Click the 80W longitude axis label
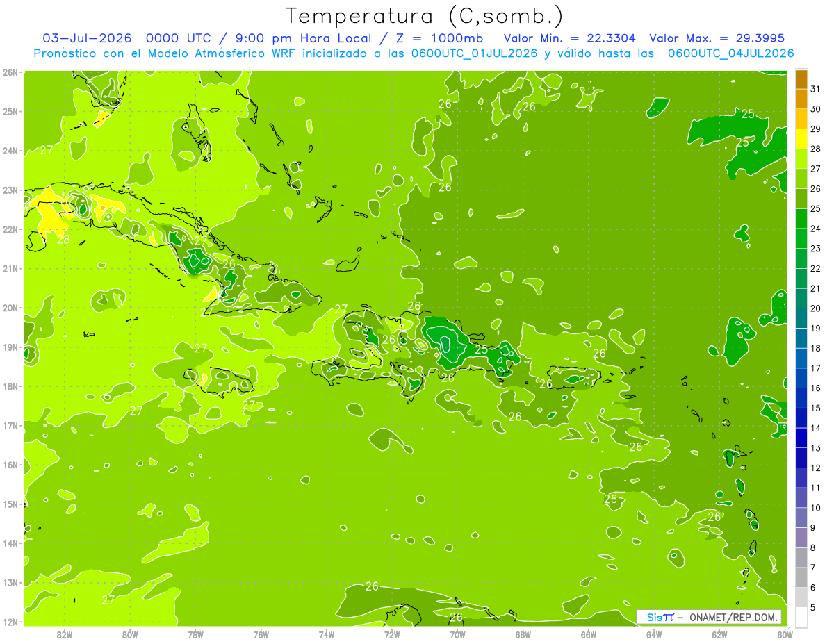Viewport: 834px width, 644px height. tap(130, 634)
